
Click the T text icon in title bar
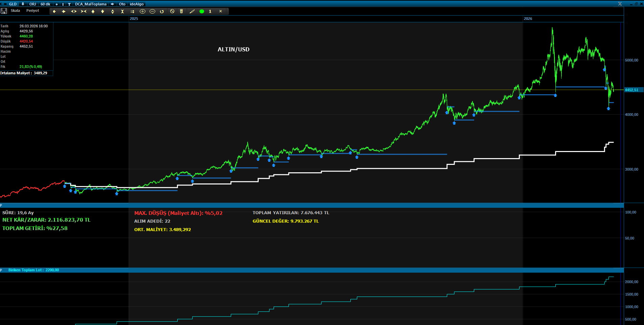[69, 4]
